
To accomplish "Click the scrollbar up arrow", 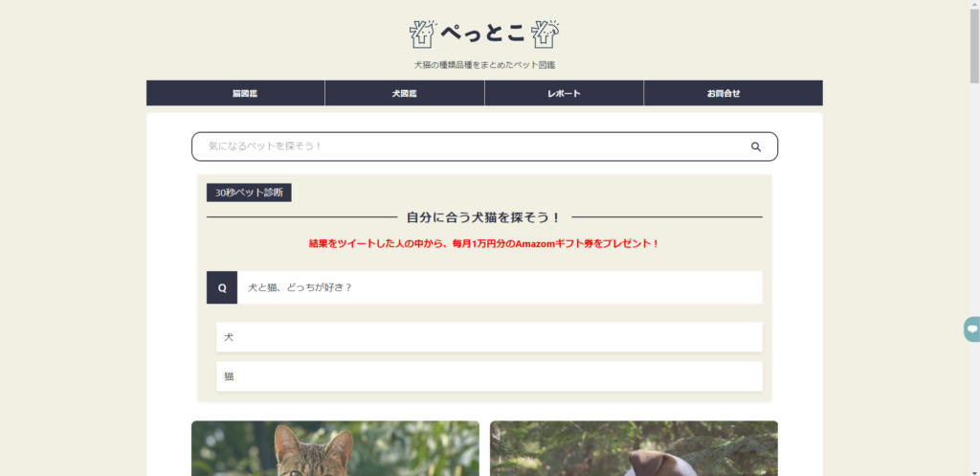I will click(x=974, y=6).
